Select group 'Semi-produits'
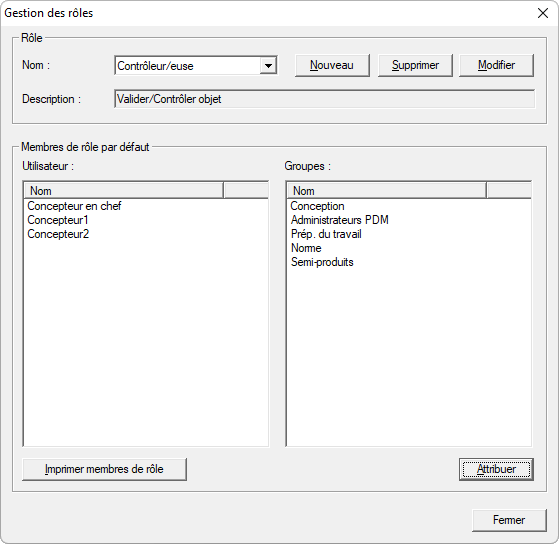The height and width of the screenshot is (544, 559). point(322,262)
